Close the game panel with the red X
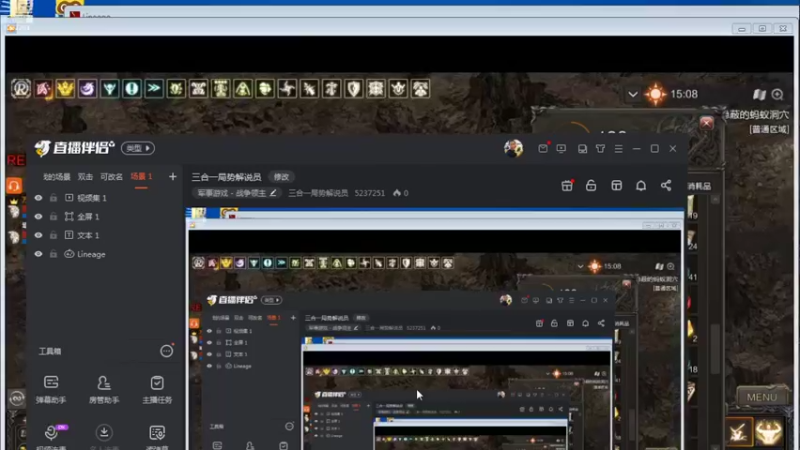This screenshot has height=450, width=800. (706, 123)
